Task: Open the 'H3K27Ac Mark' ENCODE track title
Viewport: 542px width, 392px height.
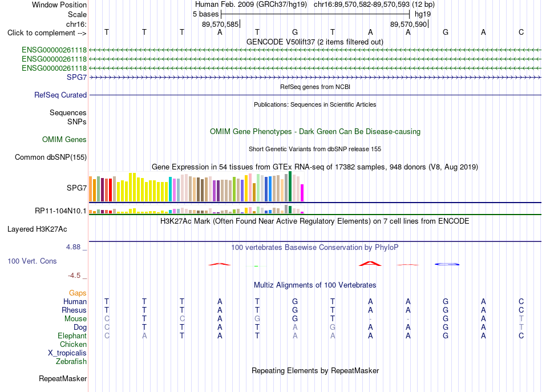Action: click(315, 221)
